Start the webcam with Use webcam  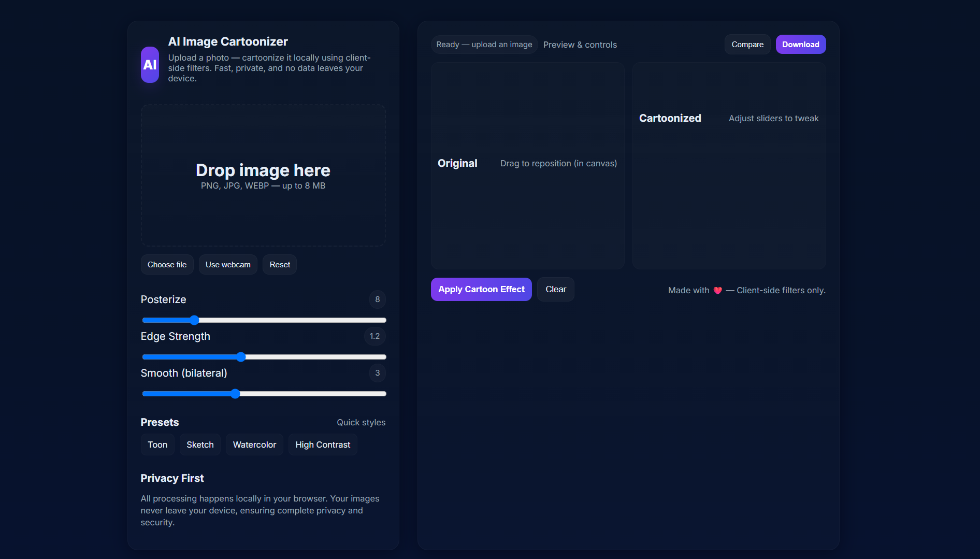[228, 265]
